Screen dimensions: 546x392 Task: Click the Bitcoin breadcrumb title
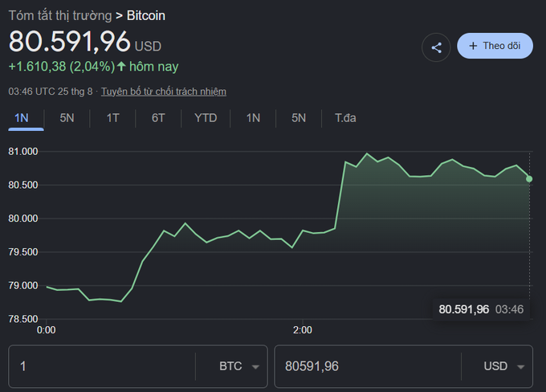click(146, 16)
